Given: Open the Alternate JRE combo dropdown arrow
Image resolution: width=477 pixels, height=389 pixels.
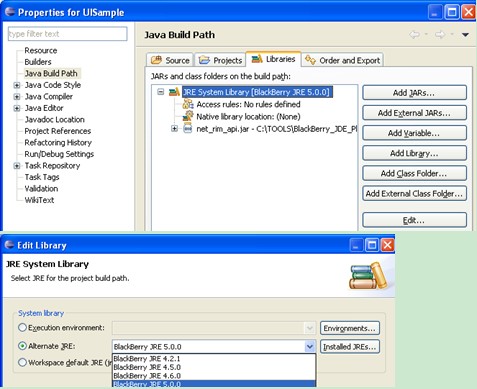Looking at the screenshot, I should point(310,347).
